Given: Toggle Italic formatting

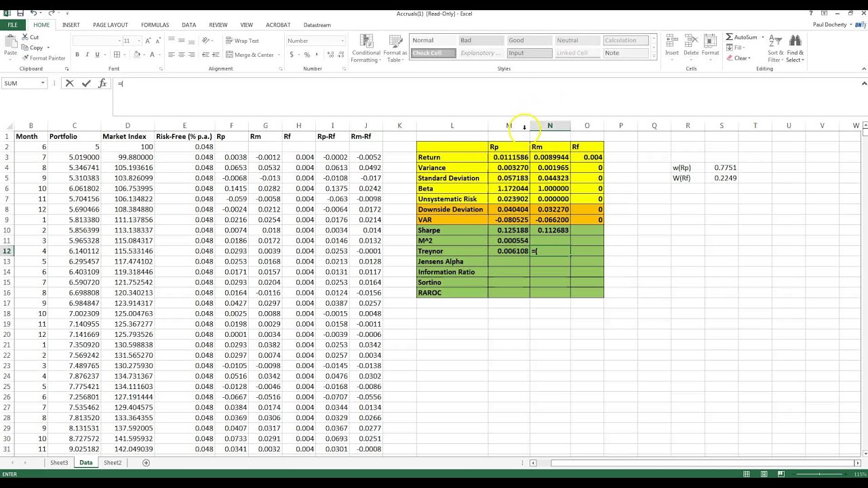Looking at the screenshot, I should click(x=87, y=55).
